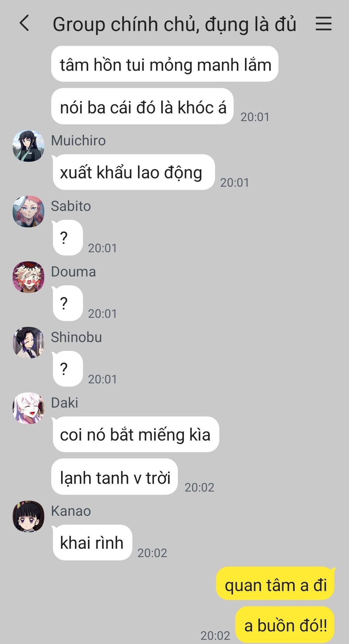Tap Sabito's question mark message
The width and height of the screenshot is (349, 644).
67,237
